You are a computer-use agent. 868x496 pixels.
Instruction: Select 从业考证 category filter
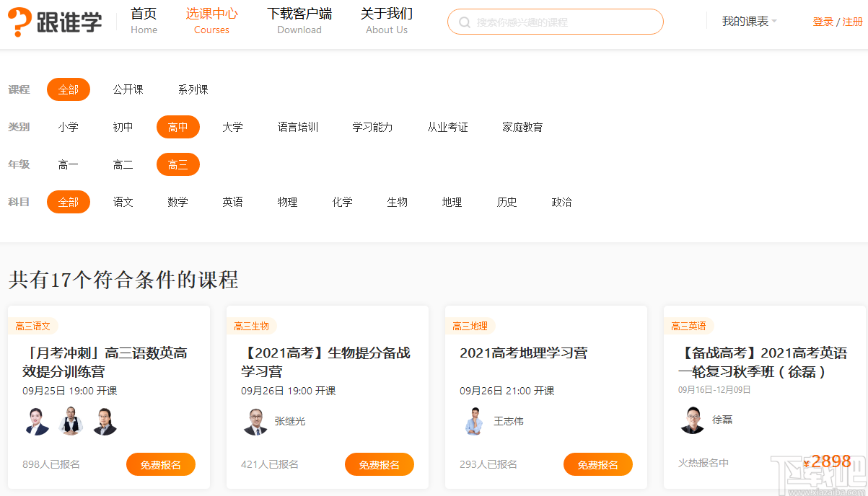coord(447,127)
